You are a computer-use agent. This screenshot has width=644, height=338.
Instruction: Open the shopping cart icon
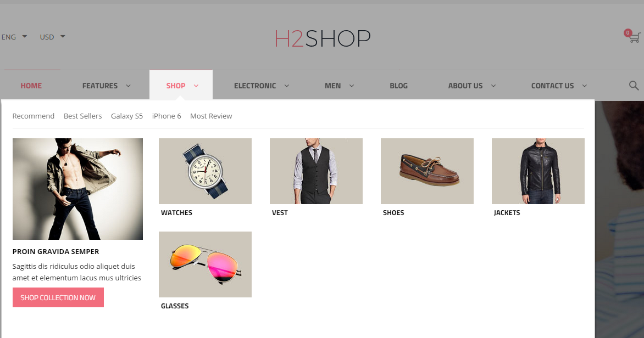634,37
